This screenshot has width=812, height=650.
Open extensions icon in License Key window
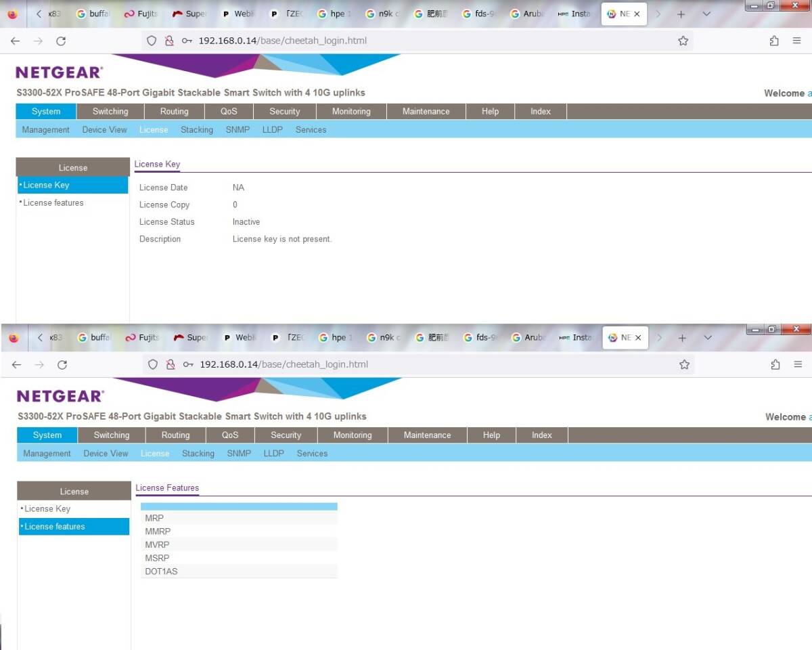click(774, 41)
